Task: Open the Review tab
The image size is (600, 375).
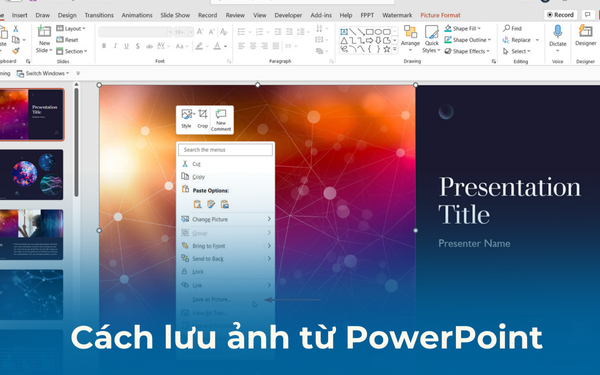Action: pos(235,15)
